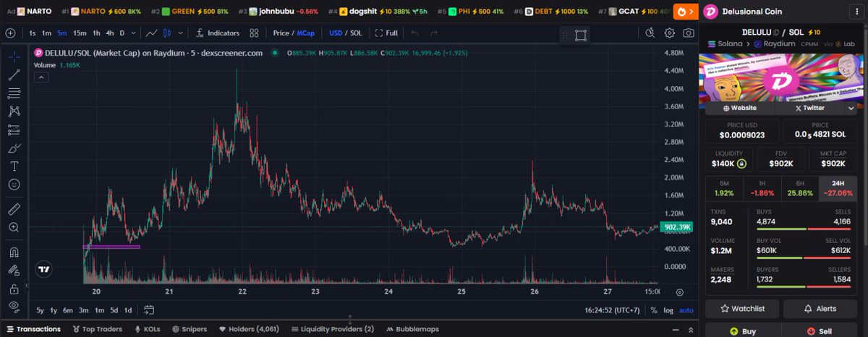This screenshot has height=337, width=868.
Task: Expand the time interval dropdown arrow
Action: [133, 33]
